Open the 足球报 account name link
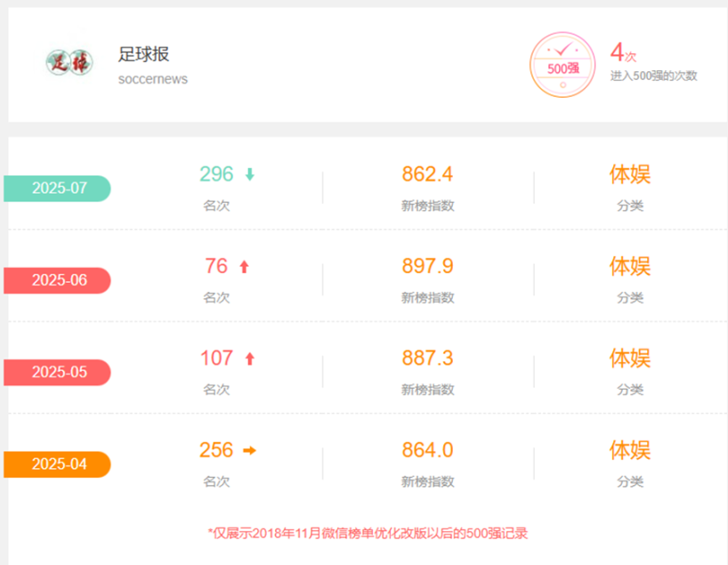728x565 pixels. click(x=143, y=54)
